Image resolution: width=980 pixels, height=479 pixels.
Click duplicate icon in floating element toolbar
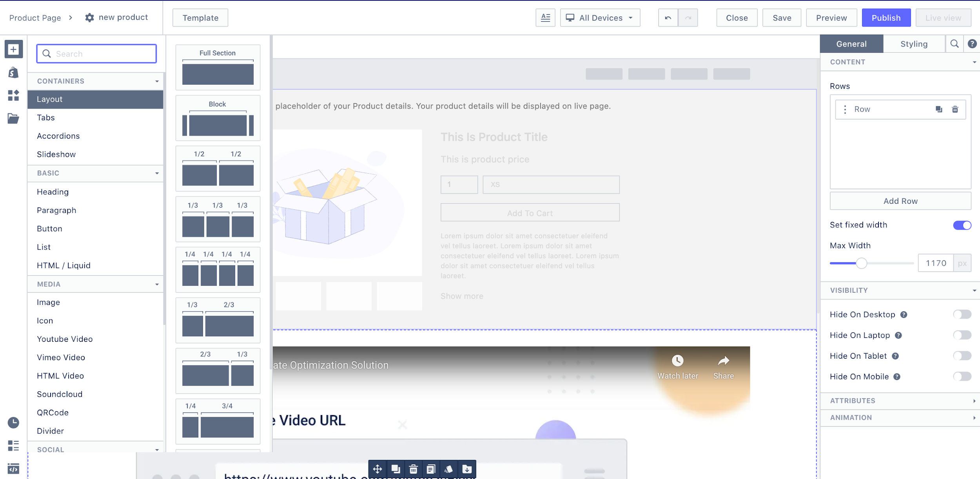coord(396,469)
